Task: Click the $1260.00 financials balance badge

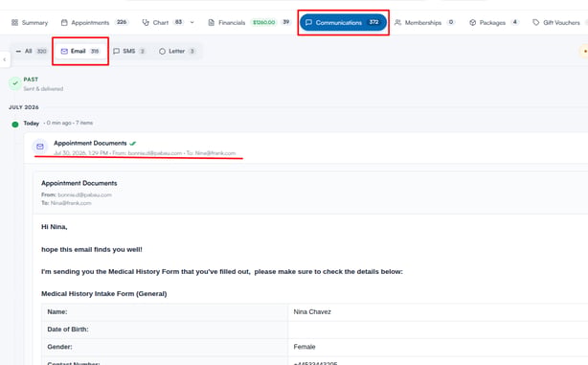Action: pyautogui.click(x=264, y=22)
